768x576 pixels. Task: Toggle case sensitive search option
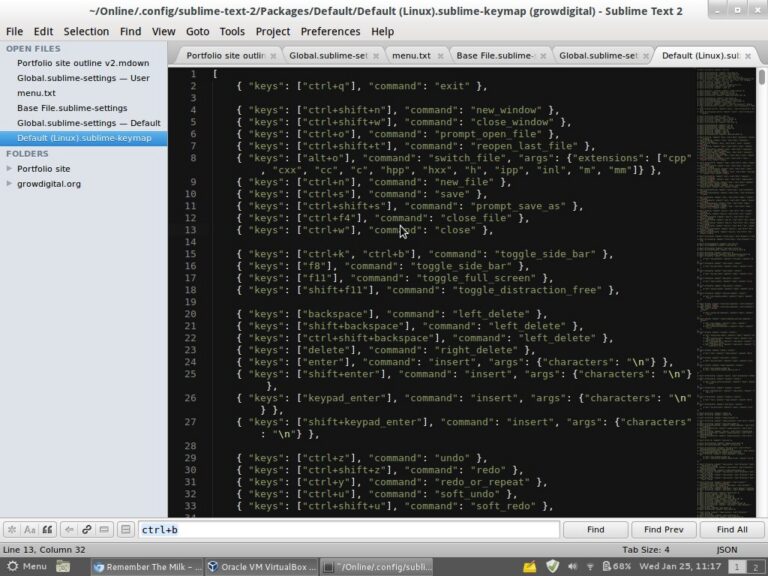click(30, 529)
